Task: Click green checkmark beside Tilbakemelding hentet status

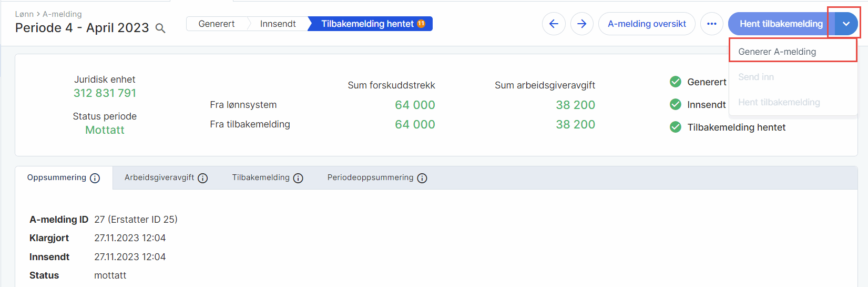Action: [x=676, y=127]
